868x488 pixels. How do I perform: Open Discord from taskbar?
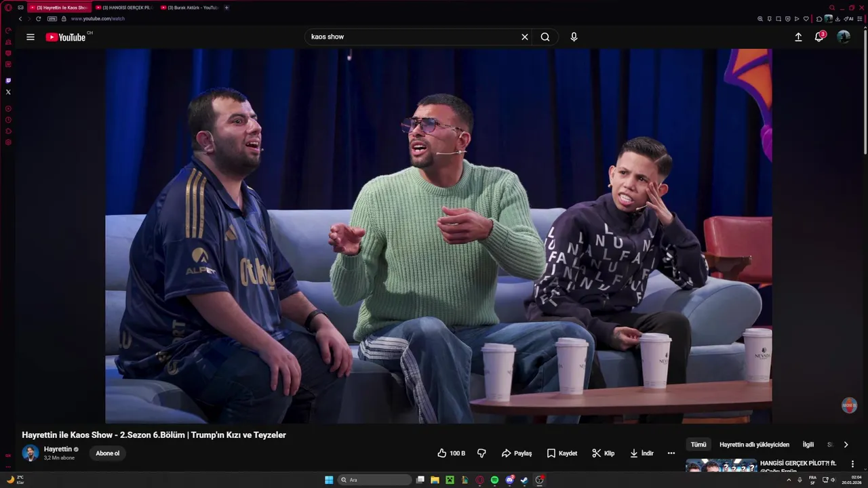click(509, 480)
